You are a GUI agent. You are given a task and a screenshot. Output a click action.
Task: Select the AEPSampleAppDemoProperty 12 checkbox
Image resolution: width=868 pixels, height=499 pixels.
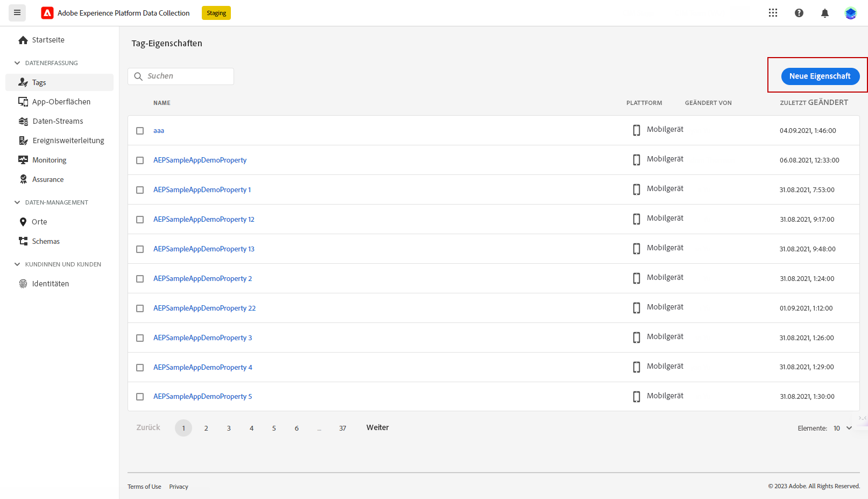tap(140, 220)
